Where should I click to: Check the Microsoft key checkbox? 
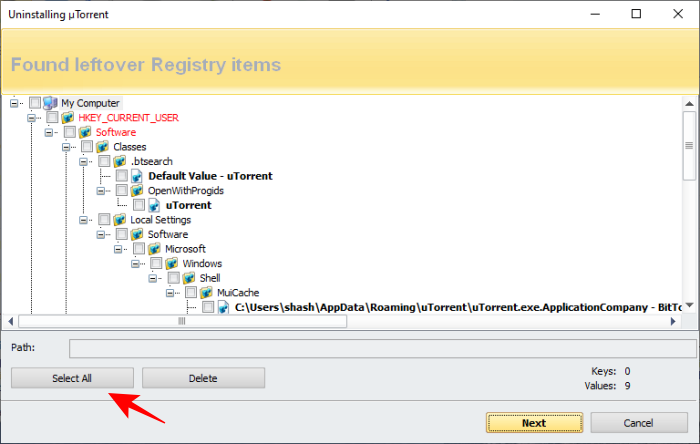[139, 249]
